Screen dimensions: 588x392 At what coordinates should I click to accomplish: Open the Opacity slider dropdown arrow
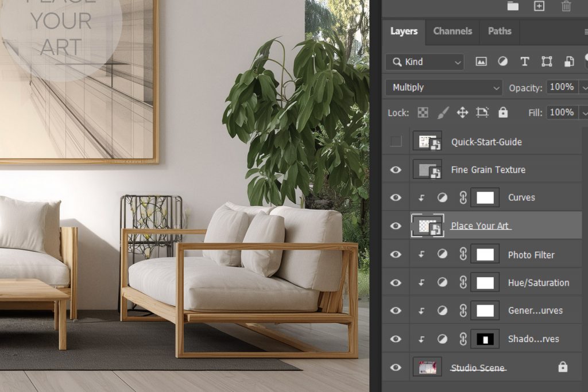[584, 88]
